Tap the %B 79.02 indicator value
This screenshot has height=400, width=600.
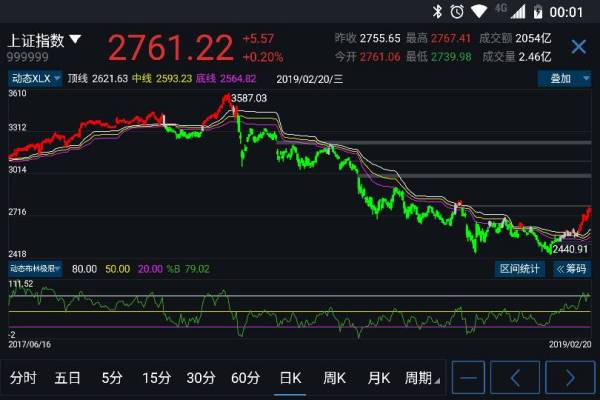(188, 269)
